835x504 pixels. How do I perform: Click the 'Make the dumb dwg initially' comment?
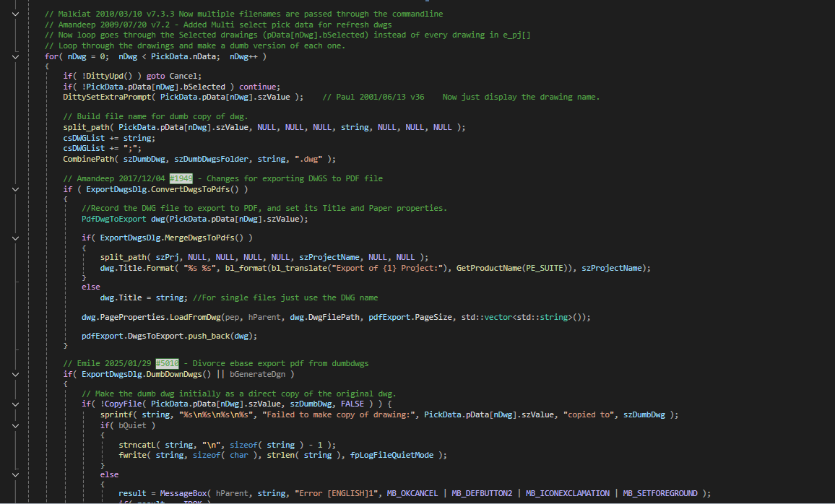(238, 394)
